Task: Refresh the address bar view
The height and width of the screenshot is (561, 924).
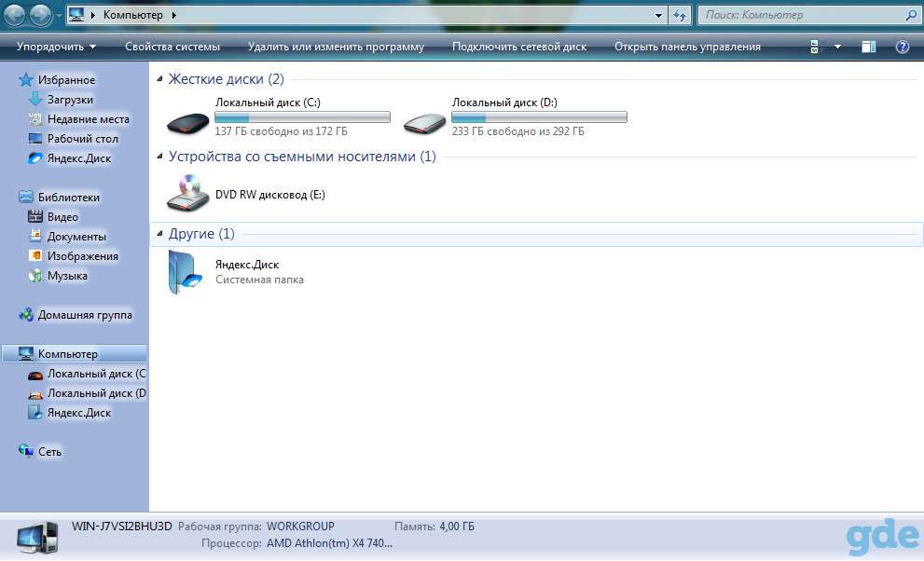Action: pos(680,15)
